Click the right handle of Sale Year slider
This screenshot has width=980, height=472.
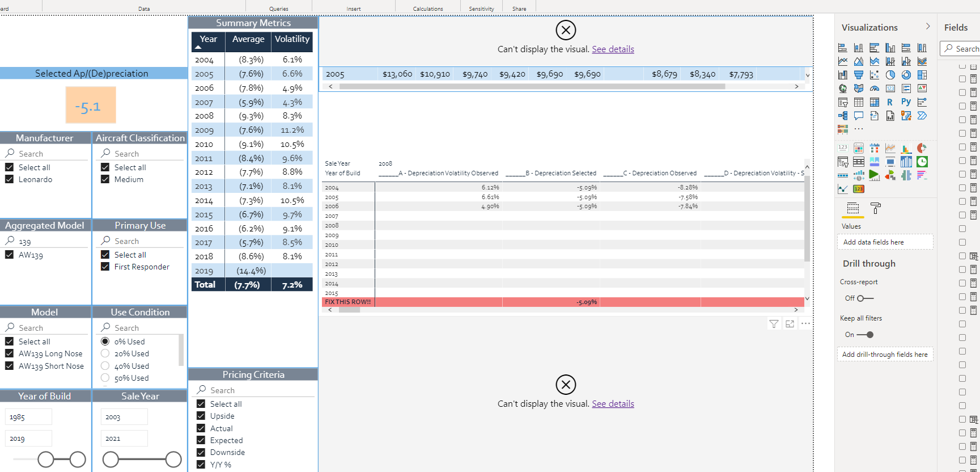pyautogui.click(x=173, y=460)
